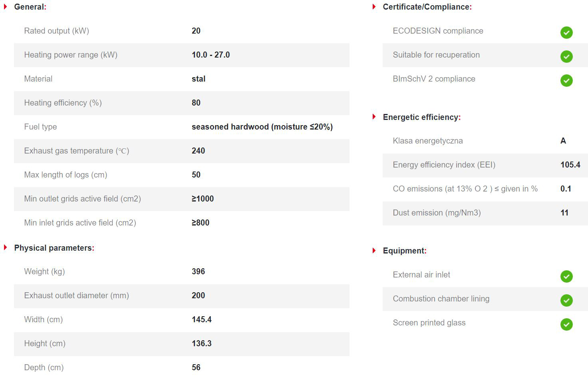
Task: Click the Fuel type seasoned hardwood value
Action: click(262, 127)
